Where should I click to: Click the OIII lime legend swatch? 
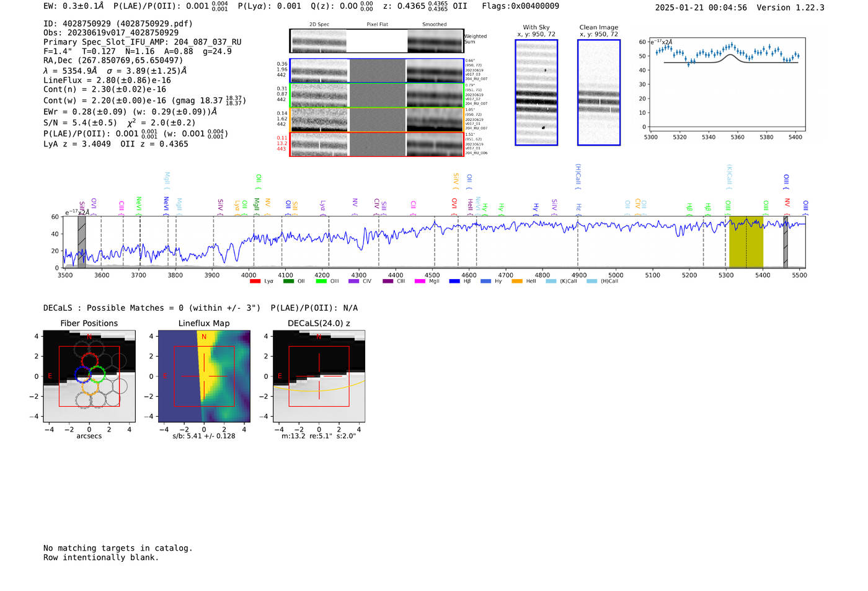(321, 281)
